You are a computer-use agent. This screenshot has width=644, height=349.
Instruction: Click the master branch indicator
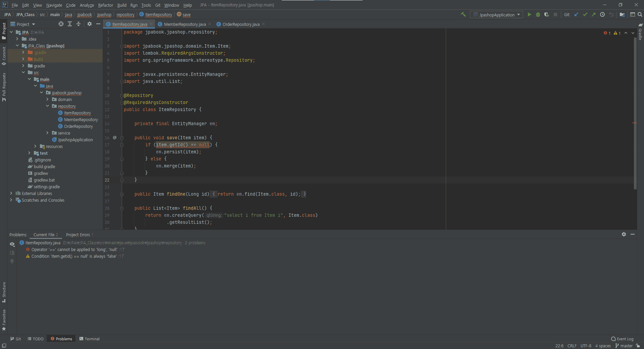624,346
